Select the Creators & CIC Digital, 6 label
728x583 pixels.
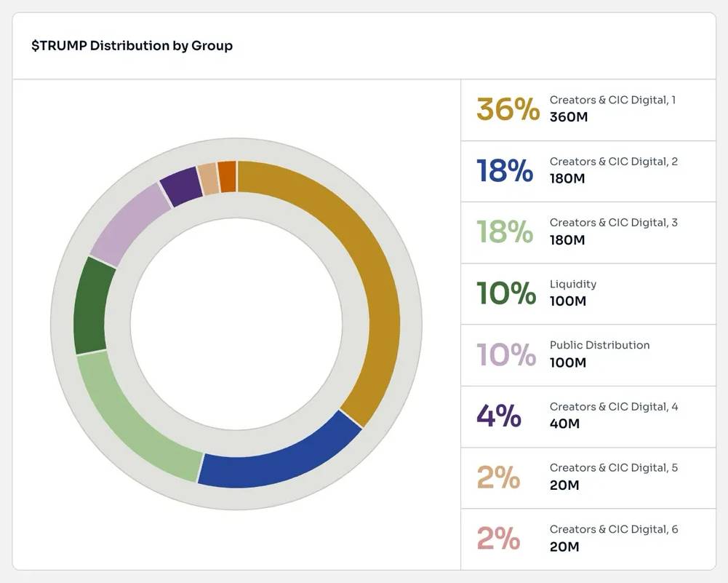tap(614, 530)
